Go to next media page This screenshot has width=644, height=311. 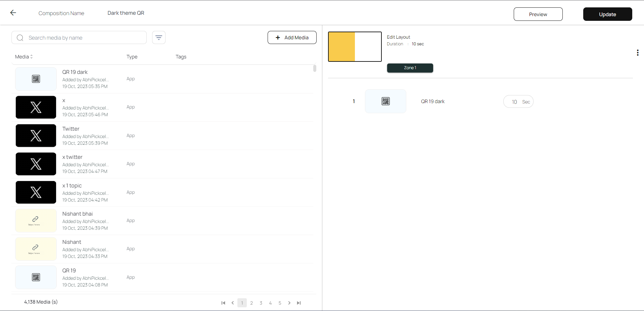(x=289, y=303)
